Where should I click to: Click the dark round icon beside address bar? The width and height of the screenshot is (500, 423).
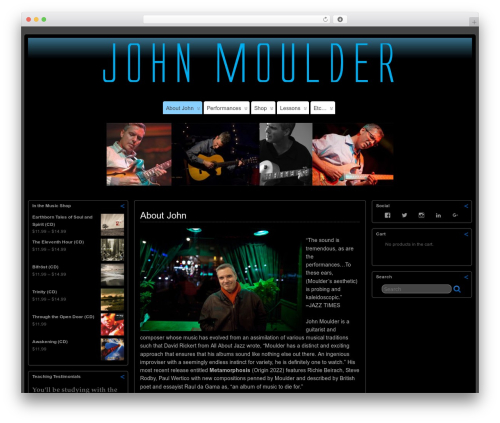click(340, 19)
